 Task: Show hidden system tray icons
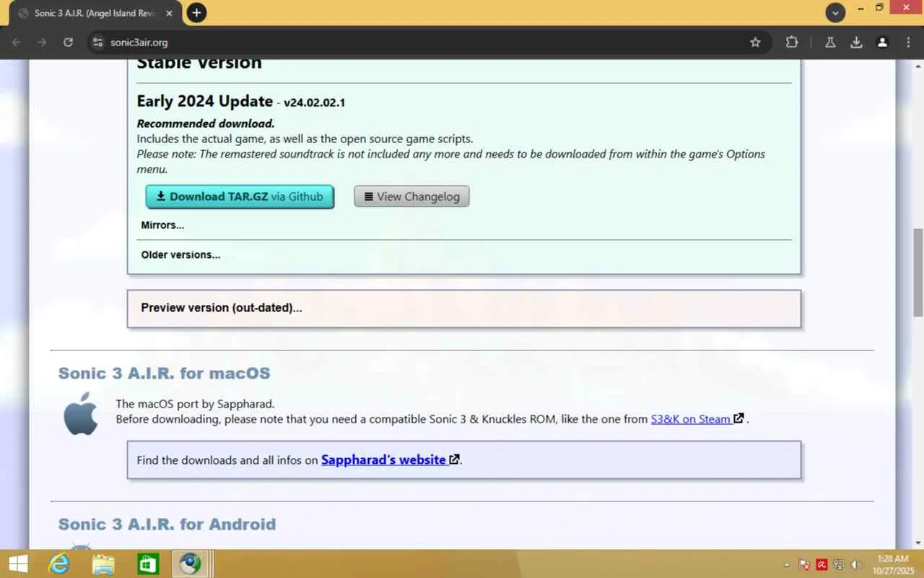(787, 564)
